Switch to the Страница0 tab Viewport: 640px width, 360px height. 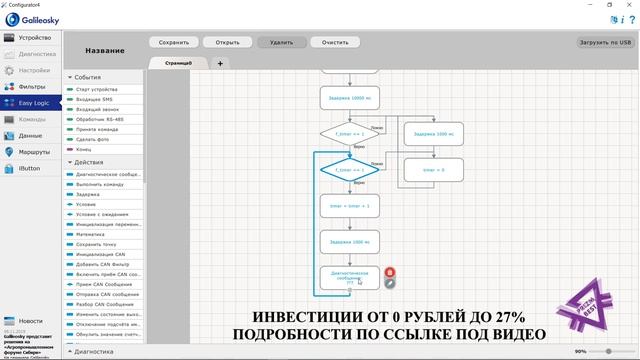(178, 63)
